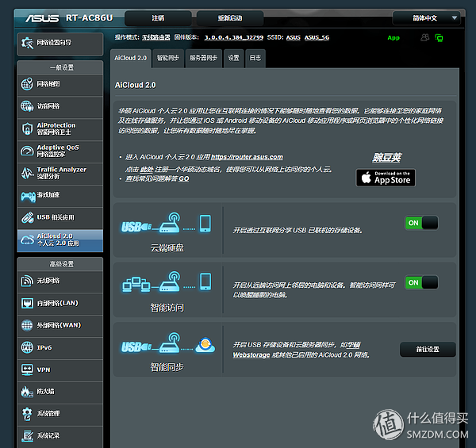Click the 重新启动 reboot button
The image size is (476, 448).
(x=230, y=18)
